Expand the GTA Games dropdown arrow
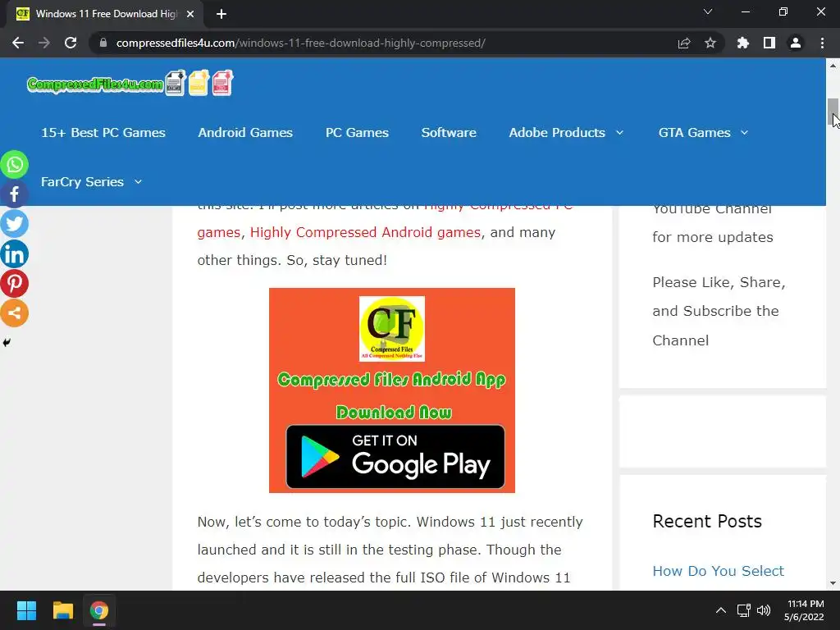Screen dimensions: 840x630 (745, 132)
